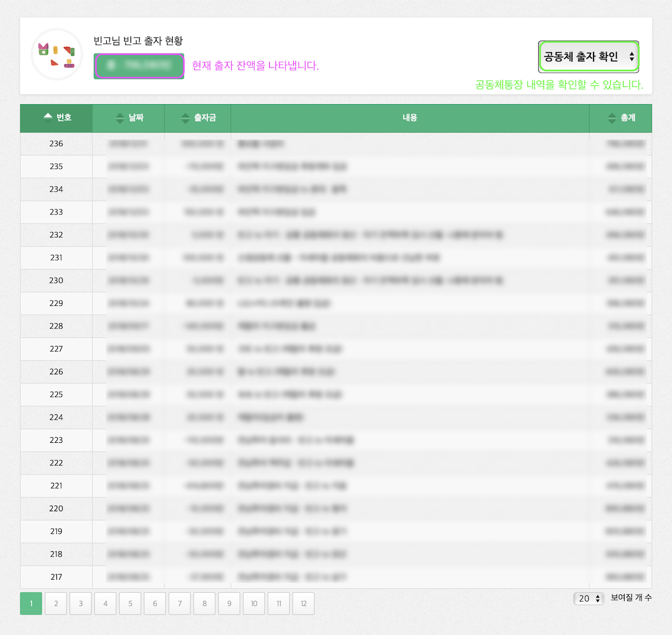Sort by 번호 column arrow icon
The height and width of the screenshot is (635, 672).
pyautogui.click(x=48, y=117)
